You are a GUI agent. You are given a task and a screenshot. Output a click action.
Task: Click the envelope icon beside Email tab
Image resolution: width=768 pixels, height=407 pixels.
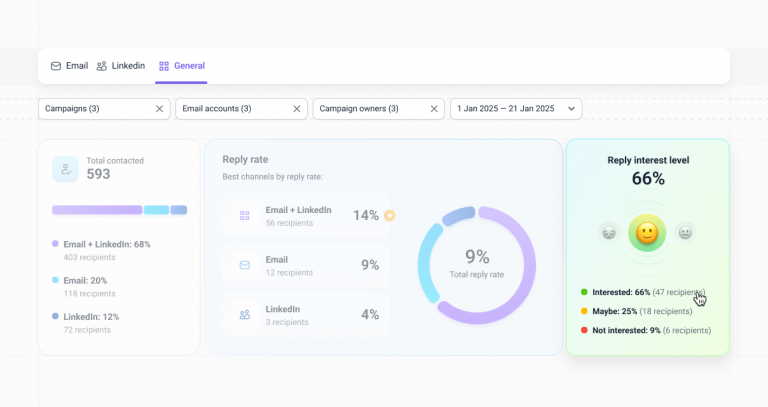click(56, 66)
